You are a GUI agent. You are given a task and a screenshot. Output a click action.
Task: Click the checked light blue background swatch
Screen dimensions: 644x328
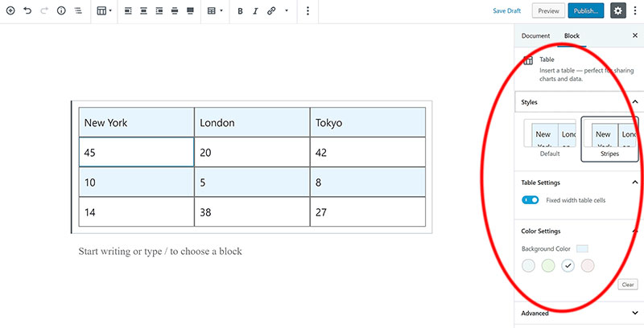pyautogui.click(x=568, y=265)
